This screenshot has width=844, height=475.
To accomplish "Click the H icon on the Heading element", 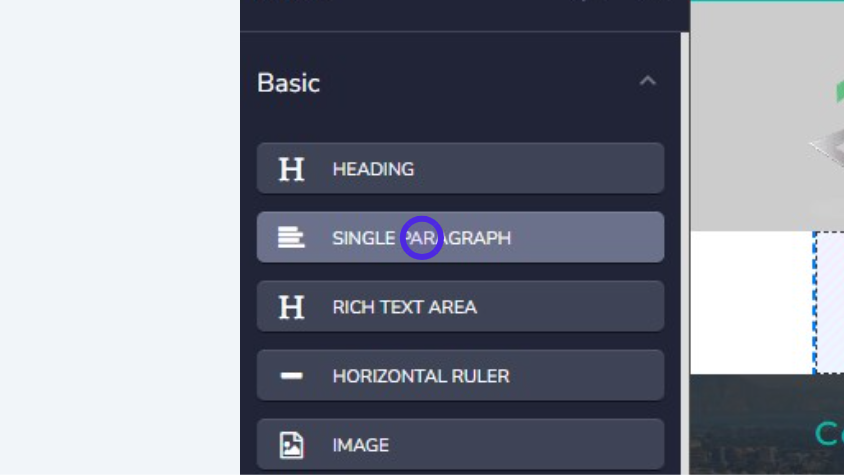I will coord(291,169).
